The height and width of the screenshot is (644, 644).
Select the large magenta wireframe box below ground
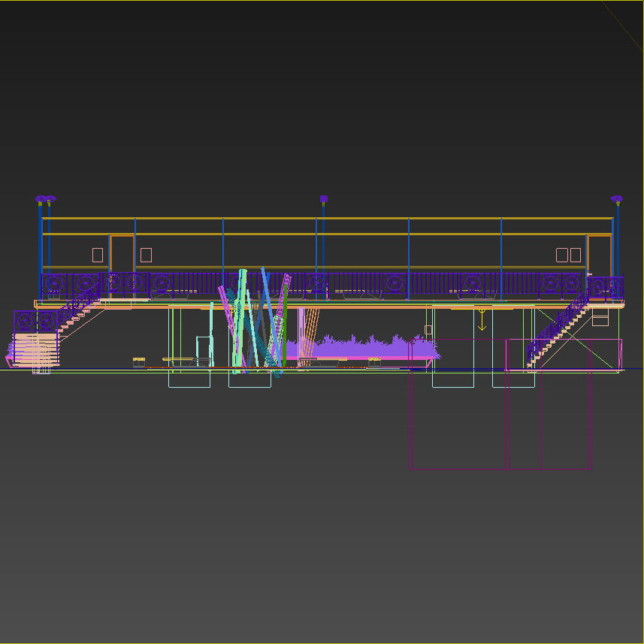coord(500,404)
